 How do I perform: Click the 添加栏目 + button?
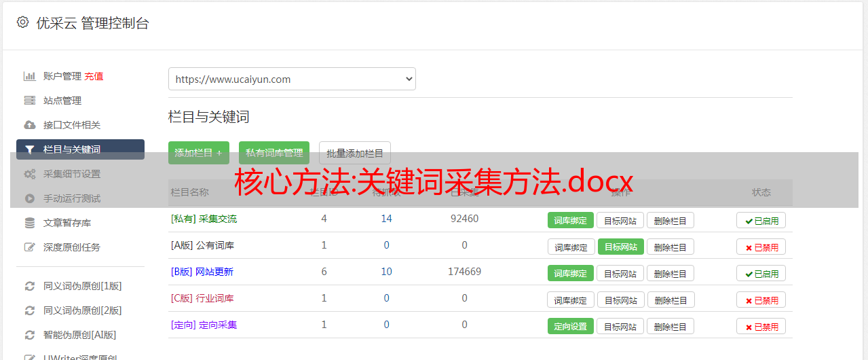click(199, 153)
